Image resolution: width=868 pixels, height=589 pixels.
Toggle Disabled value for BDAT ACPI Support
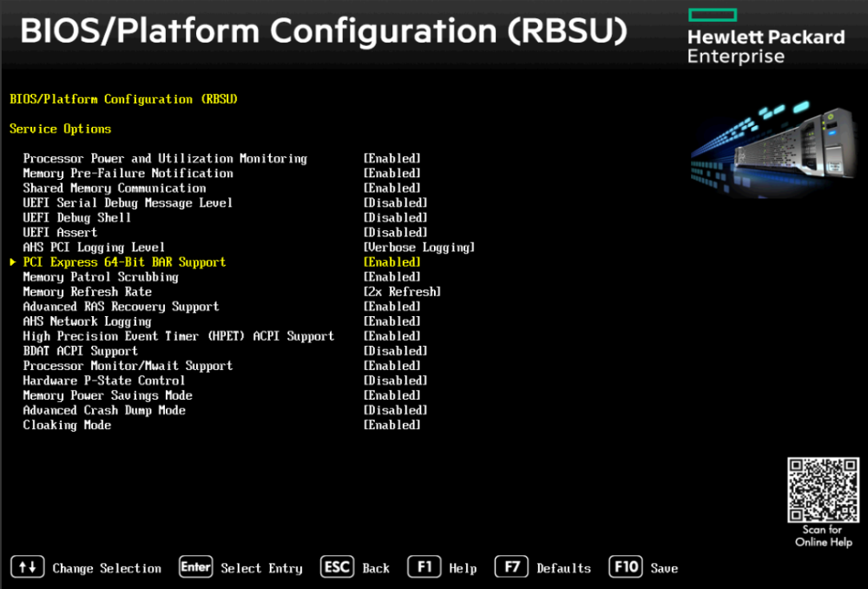[395, 351]
